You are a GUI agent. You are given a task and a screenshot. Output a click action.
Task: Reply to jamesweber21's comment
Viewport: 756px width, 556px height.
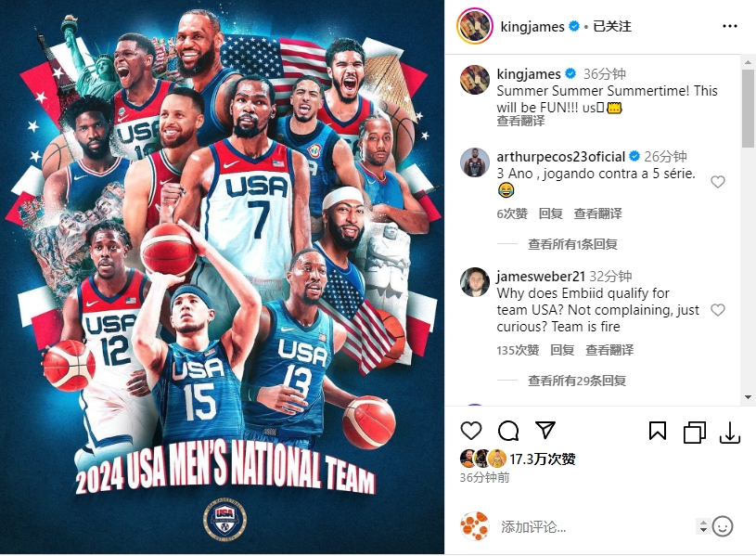[x=562, y=350]
